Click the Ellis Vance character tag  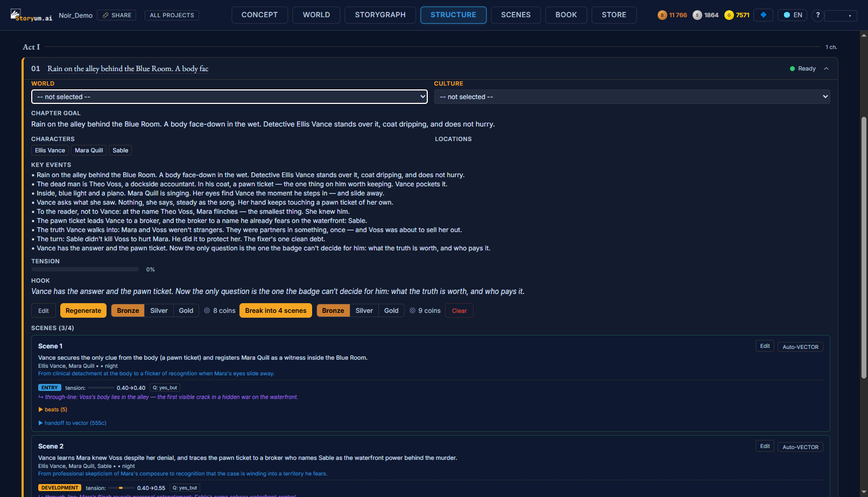pos(50,150)
